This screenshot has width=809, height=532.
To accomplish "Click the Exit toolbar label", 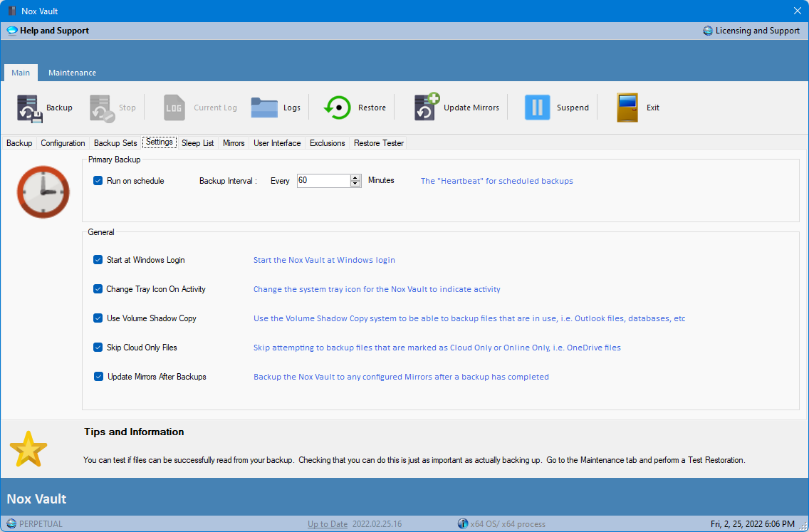I will pyautogui.click(x=652, y=108).
